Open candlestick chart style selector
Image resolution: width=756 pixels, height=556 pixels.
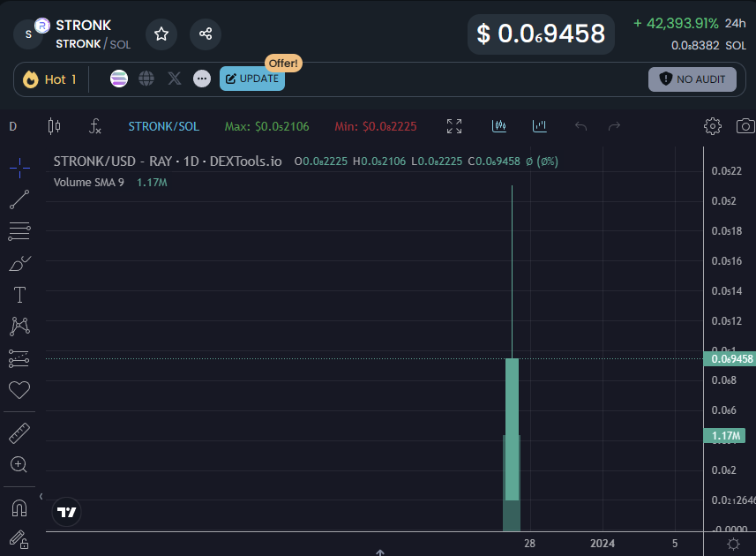click(54, 126)
